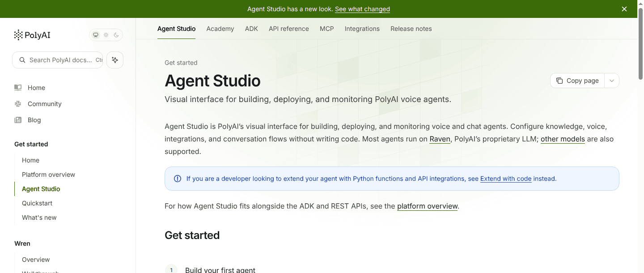Open the Raven link
The image size is (644, 273).
pos(440,139)
